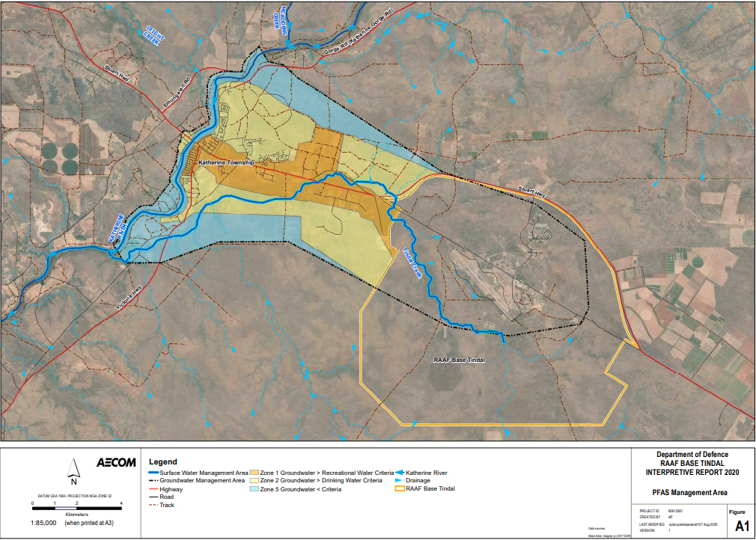Click the 'Kilometers' label under scale bar
Image resolution: width=756 pixels, height=540 pixels.
(76, 515)
